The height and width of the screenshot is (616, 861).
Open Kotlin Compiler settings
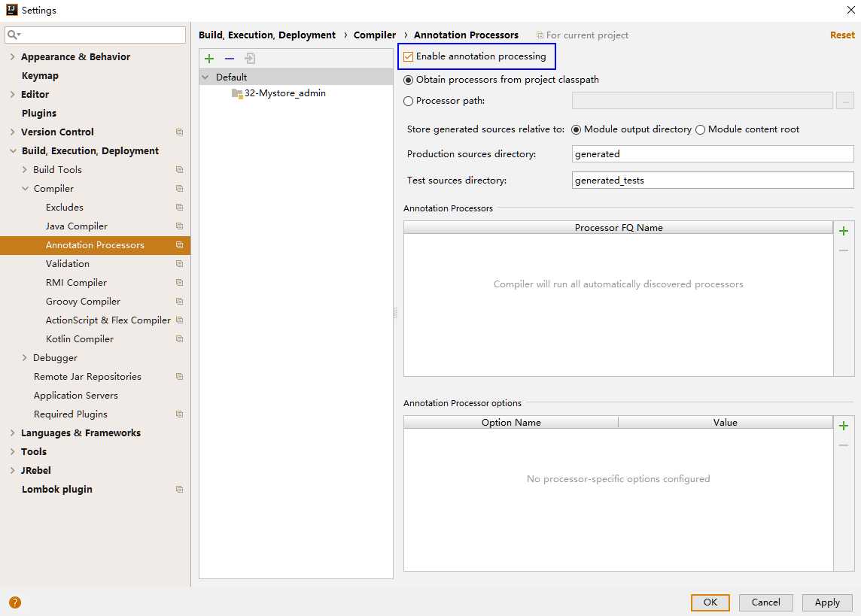point(80,339)
